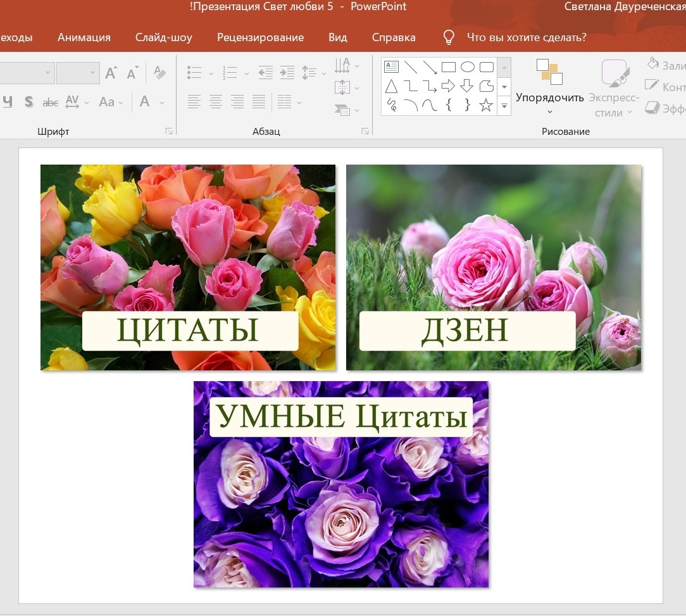This screenshot has width=686, height=616.
Task: Click the shape outline button
Action: [666, 87]
